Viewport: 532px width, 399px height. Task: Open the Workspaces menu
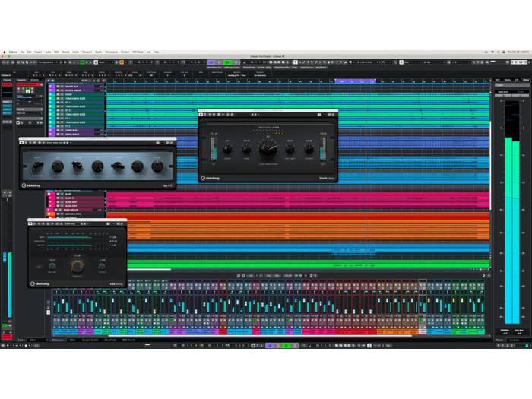[111, 52]
